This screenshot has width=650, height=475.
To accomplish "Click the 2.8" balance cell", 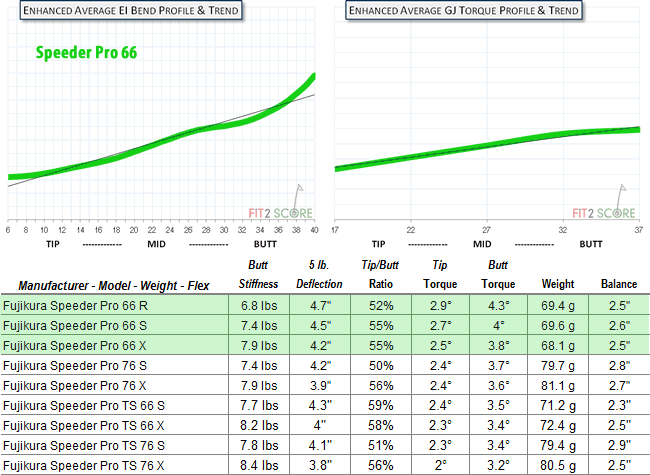I will [x=619, y=366].
